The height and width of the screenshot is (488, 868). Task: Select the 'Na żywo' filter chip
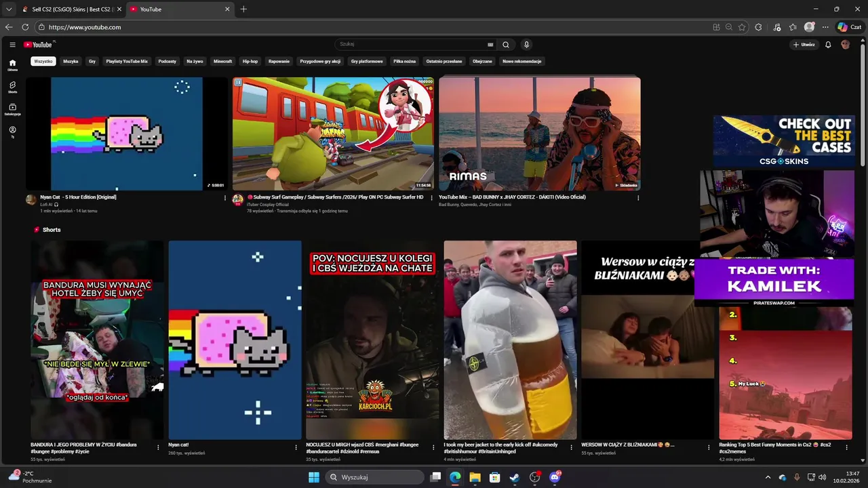[x=195, y=61]
